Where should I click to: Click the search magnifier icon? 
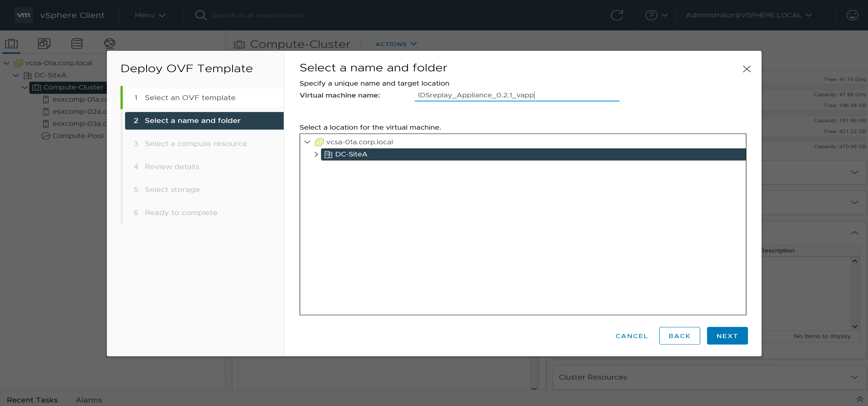pyautogui.click(x=201, y=15)
